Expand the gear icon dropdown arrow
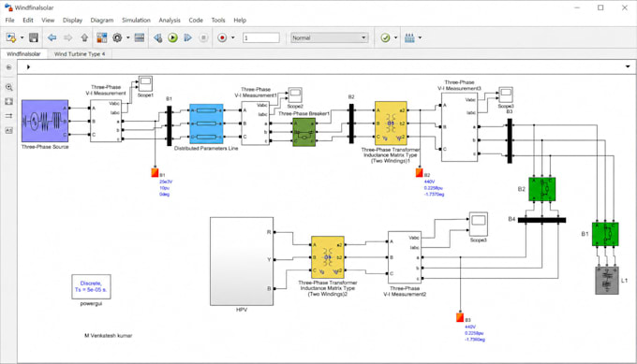This screenshot has height=364, width=637. coord(128,37)
